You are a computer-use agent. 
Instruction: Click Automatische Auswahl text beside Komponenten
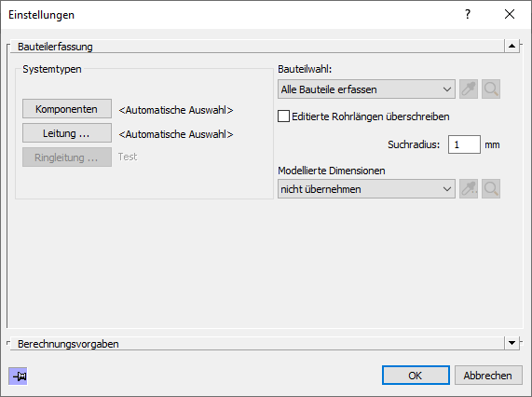point(176,110)
